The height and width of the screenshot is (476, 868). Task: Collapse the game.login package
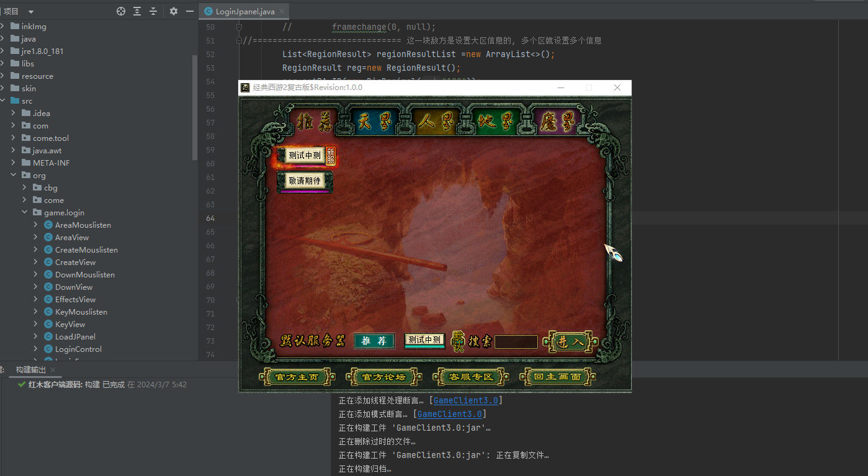pos(25,212)
